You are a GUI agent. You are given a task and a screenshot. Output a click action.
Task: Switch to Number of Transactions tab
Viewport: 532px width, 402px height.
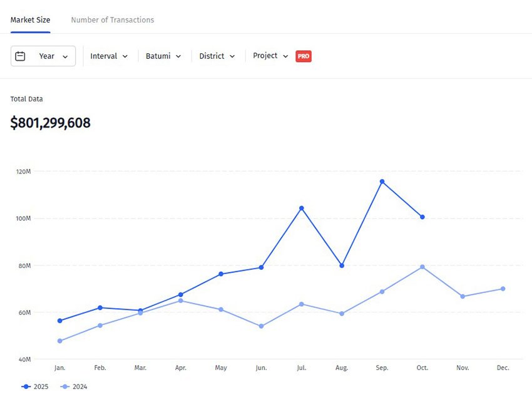112,20
